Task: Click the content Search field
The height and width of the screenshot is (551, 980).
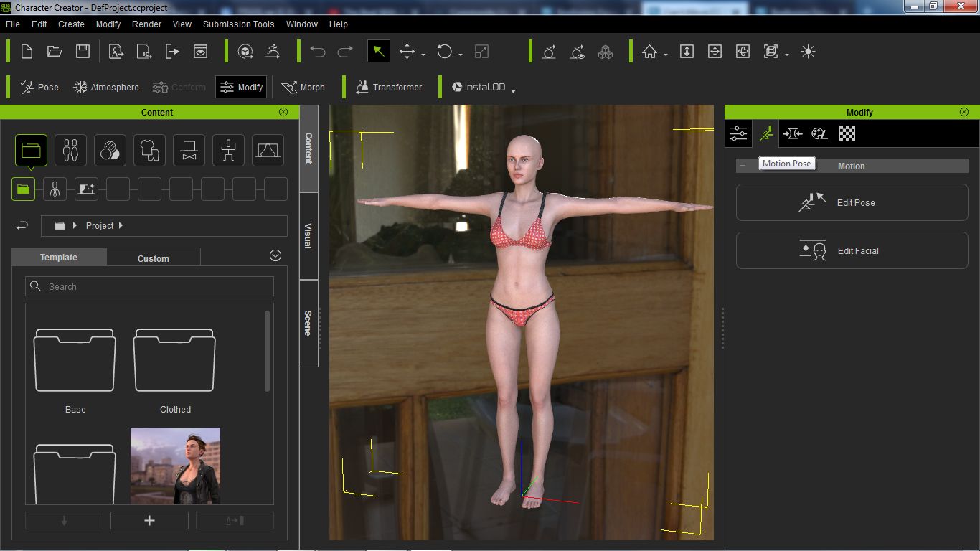Action: 149,286
